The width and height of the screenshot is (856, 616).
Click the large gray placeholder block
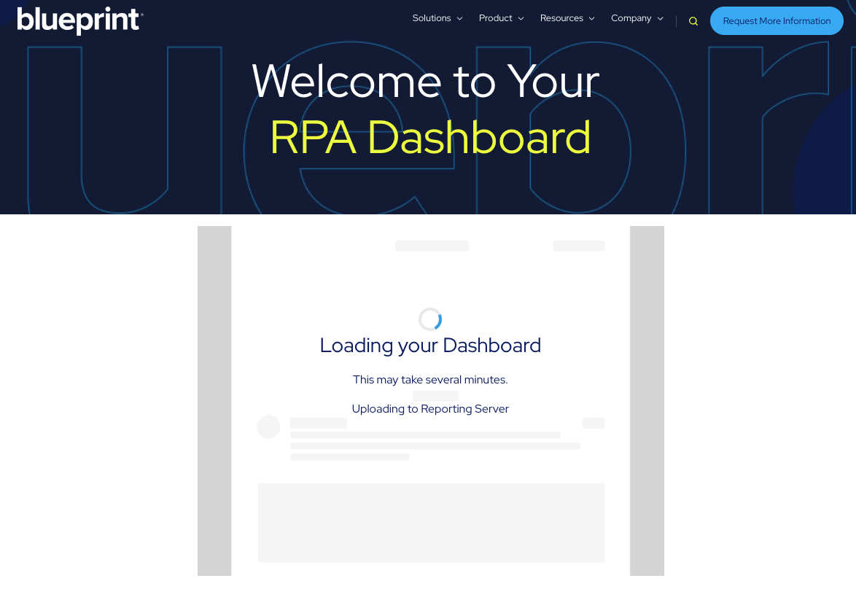[x=431, y=523]
